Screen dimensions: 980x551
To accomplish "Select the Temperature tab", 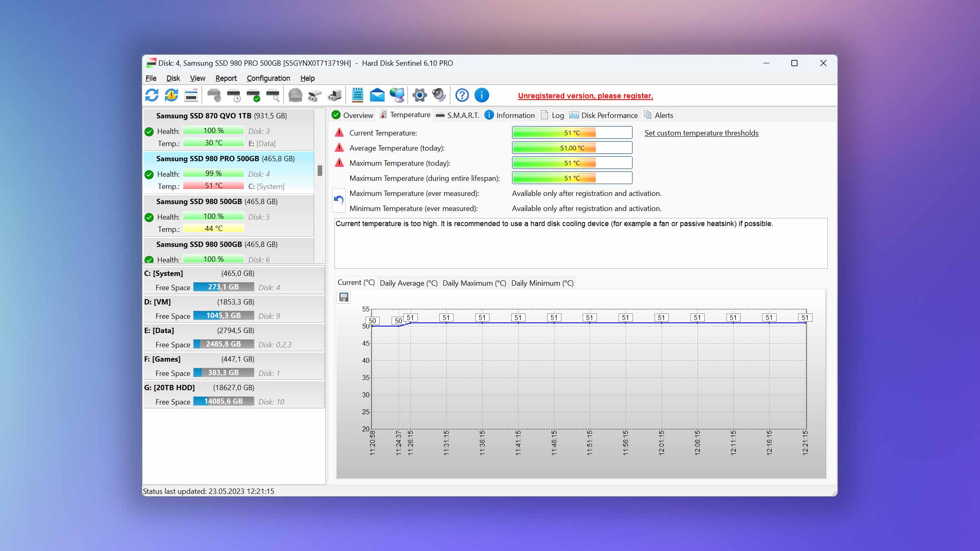I will click(x=405, y=115).
